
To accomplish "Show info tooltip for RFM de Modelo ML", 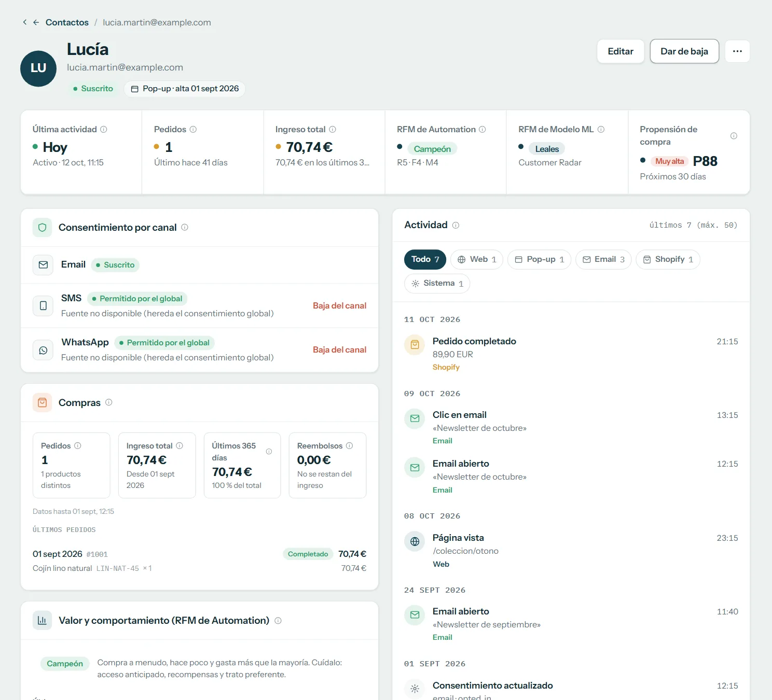I will 601,129.
